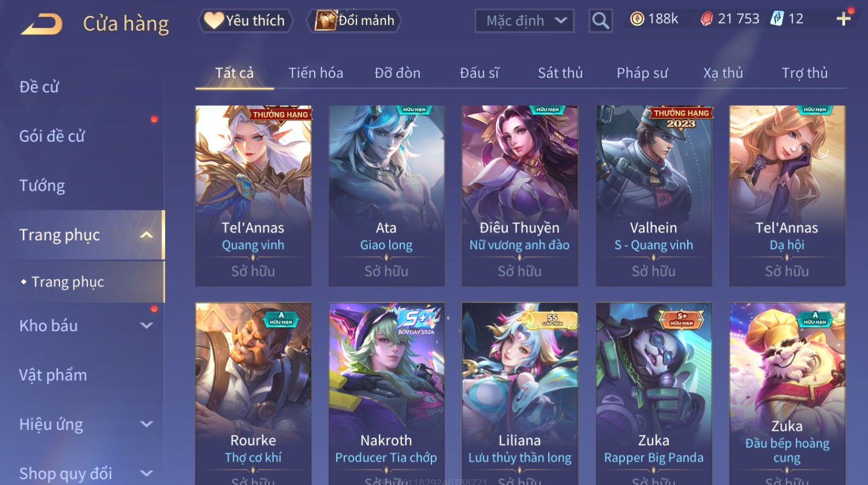Open Ata Giao long skin card

click(386, 195)
